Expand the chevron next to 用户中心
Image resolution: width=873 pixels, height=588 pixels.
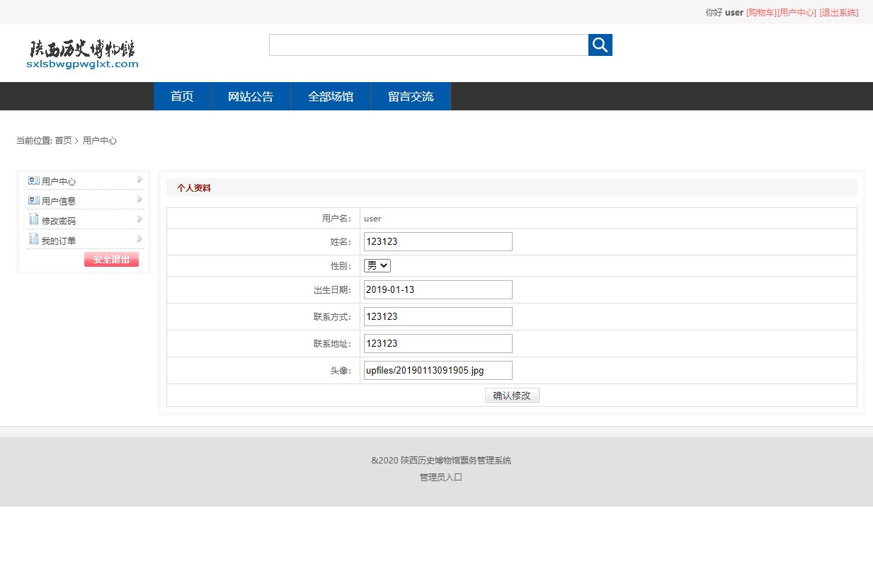click(x=139, y=180)
